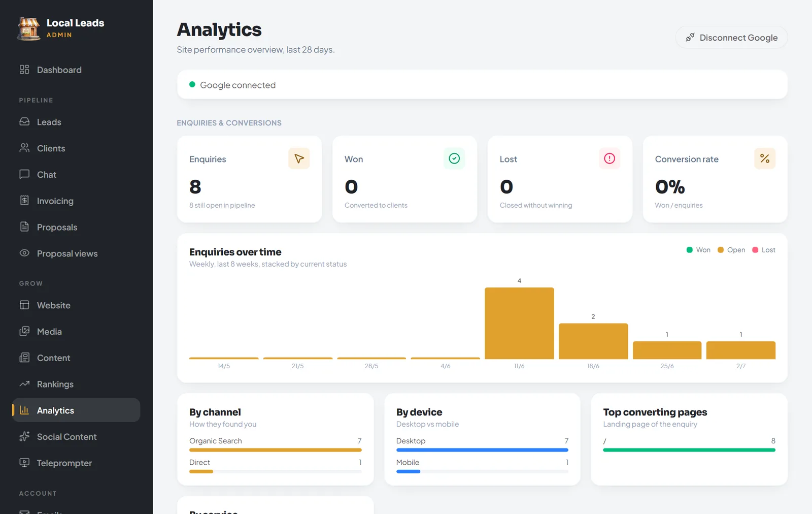Image resolution: width=812 pixels, height=514 pixels.
Task: Click the Desktop blue progress bar
Action: tap(482, 450)
